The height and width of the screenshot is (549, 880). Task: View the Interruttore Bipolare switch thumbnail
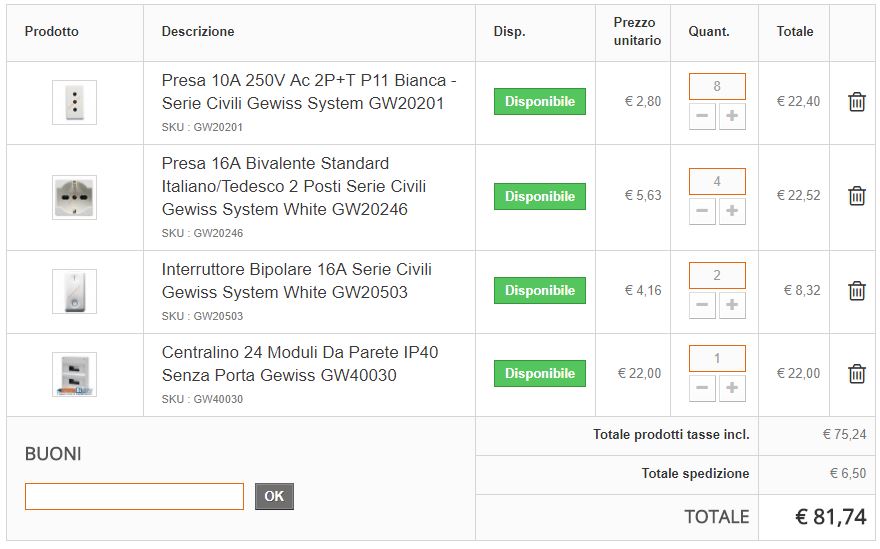point(74,291)
